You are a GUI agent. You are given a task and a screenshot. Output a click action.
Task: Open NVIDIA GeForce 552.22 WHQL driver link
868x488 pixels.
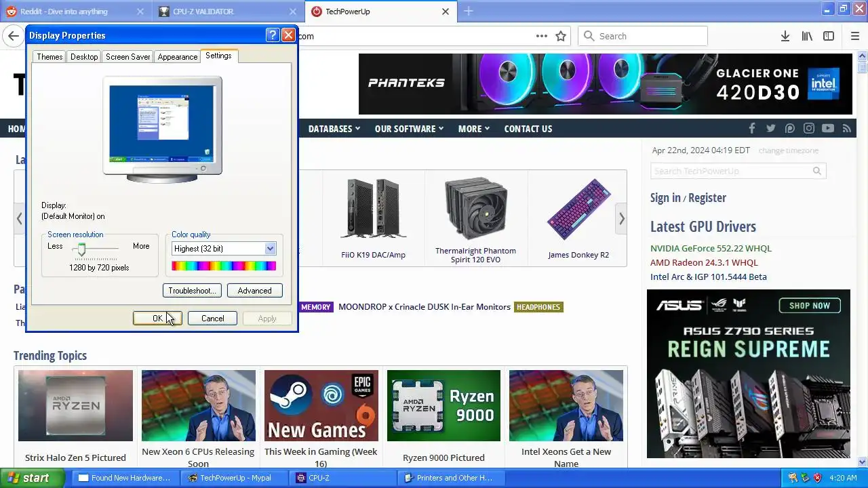point(711,248)
